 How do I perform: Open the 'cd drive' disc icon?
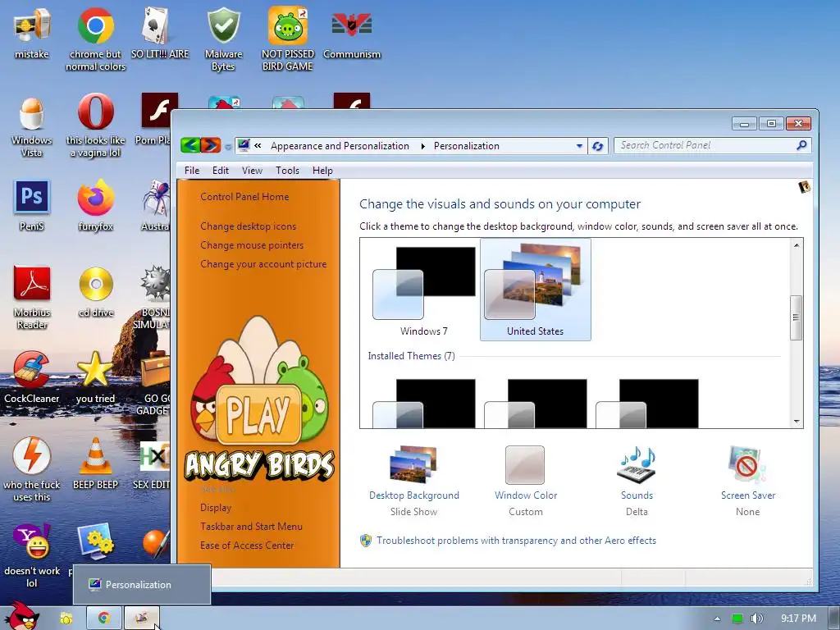[95, 292]
